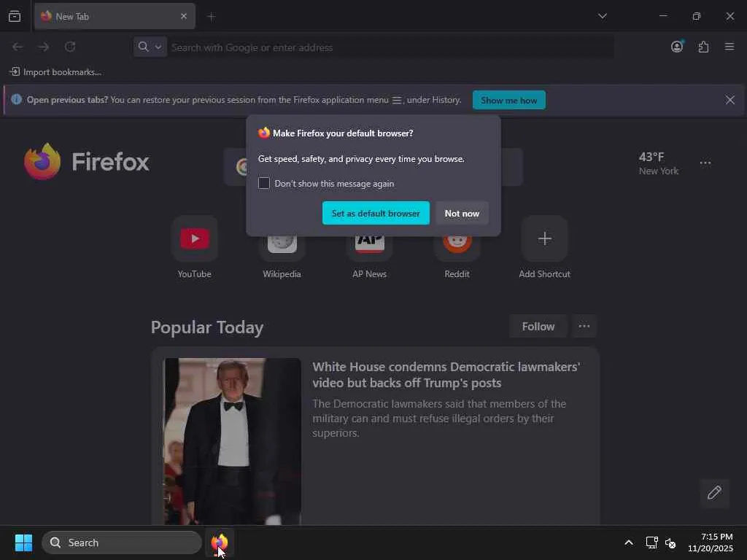Click Set as default browser
747x560 pixels.
[x=376, y=214]
